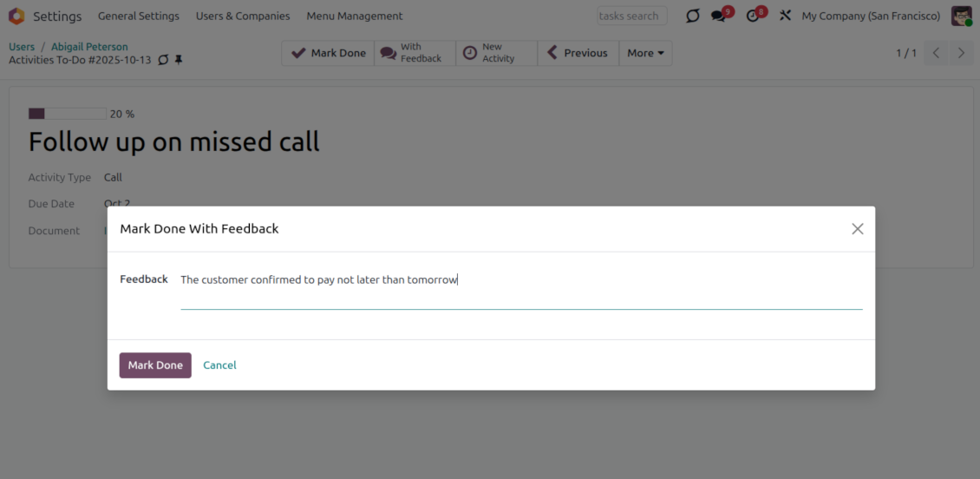Click the Abigail Peterson breadcrumb link

(89, 47)
